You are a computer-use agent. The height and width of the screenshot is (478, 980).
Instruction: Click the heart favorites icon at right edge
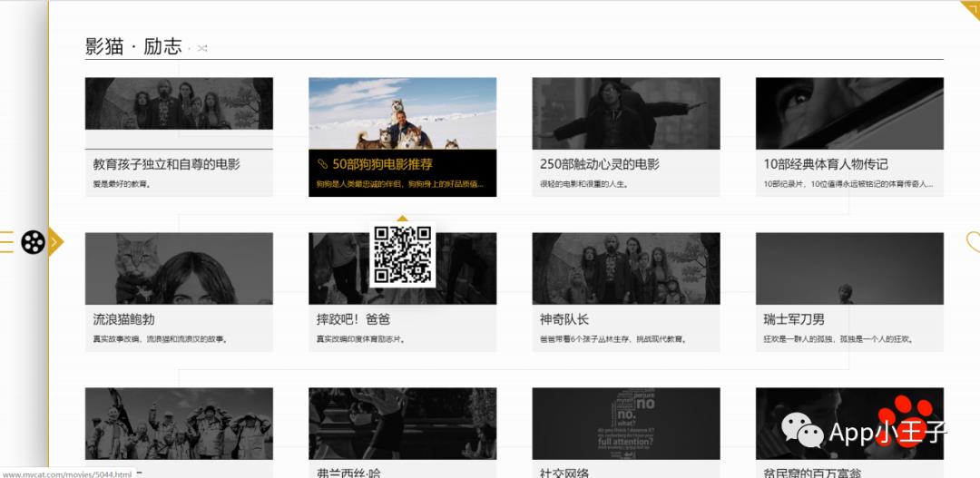click(x=973, y=241)
